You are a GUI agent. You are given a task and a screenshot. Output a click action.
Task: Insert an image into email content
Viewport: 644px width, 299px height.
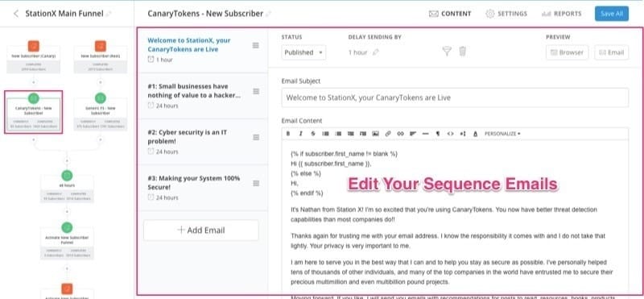375,134
